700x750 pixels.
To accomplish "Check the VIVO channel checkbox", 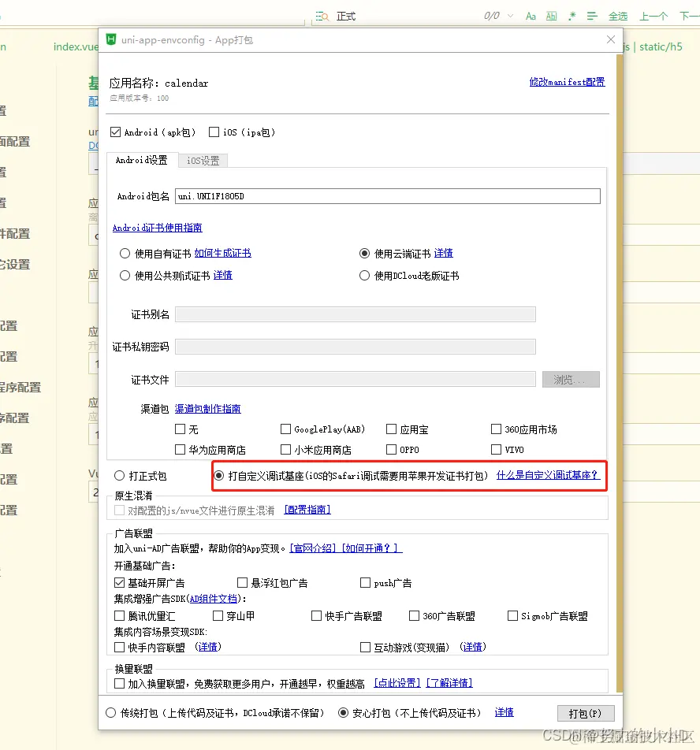I will [x=496, y=450].
